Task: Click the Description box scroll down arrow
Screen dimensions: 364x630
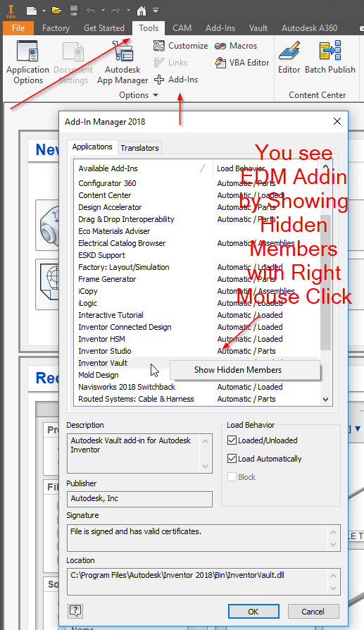Action: click(x=205, y=467)
